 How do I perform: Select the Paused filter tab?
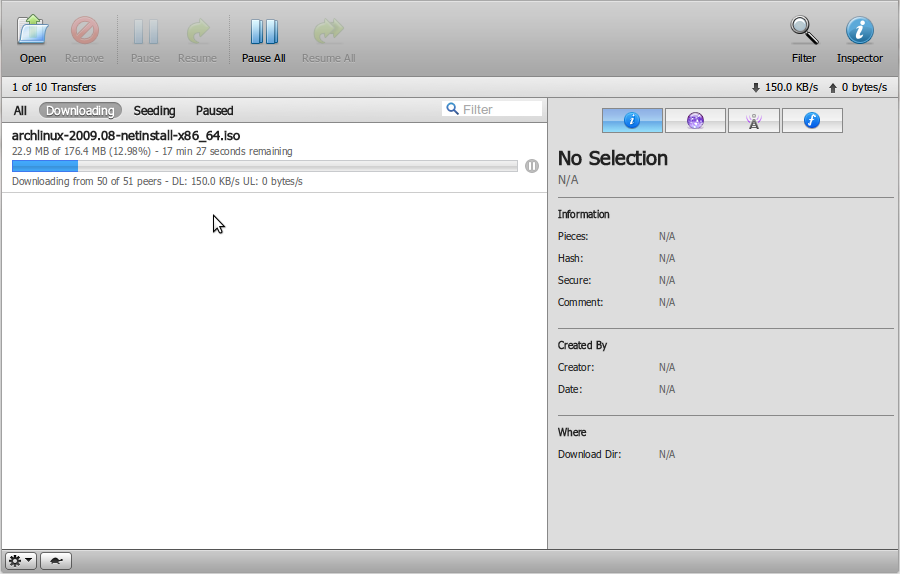tap(214, 111)
